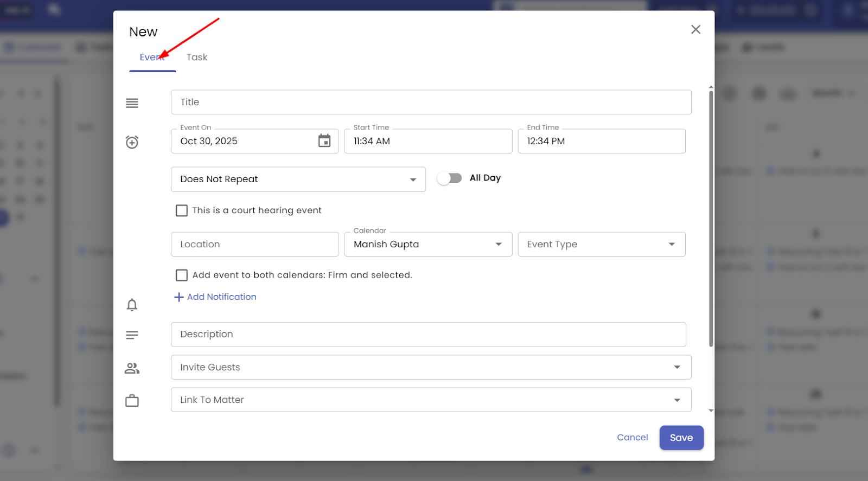The height and width of the screenshot is (481, 868).
Task: Click the Cancel link
Action: (632, 437)
